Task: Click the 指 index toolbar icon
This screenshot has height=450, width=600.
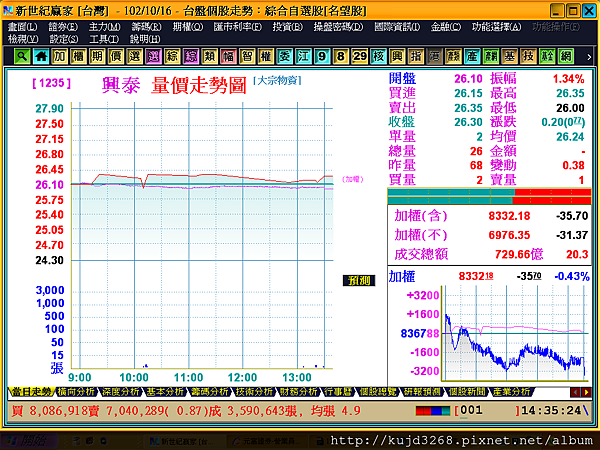Action: 416,57
